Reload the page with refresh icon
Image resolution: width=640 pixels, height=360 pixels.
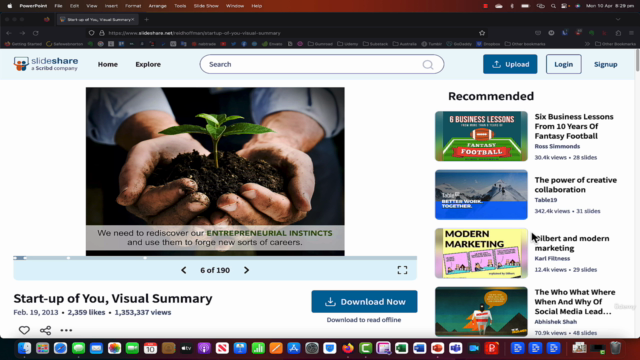pos(36,33)
